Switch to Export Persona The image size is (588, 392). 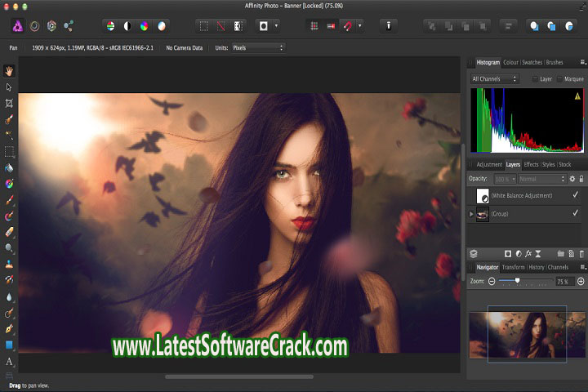click(x=69, y=26)
